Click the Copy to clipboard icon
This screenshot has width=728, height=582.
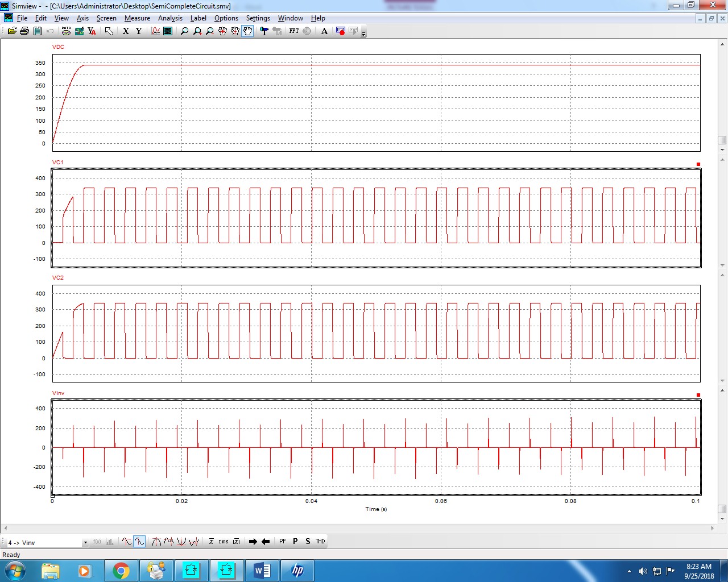(x=38, y=31)
